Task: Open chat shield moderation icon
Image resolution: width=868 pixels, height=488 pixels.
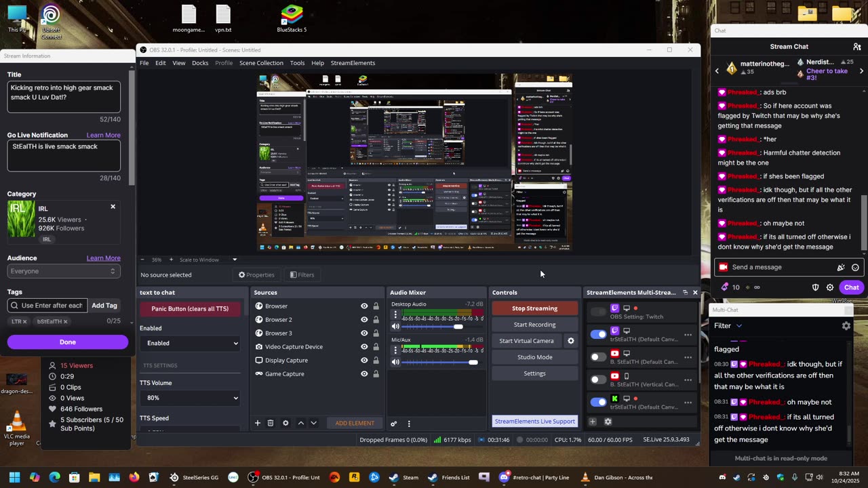Action: [x=816, y=287]
